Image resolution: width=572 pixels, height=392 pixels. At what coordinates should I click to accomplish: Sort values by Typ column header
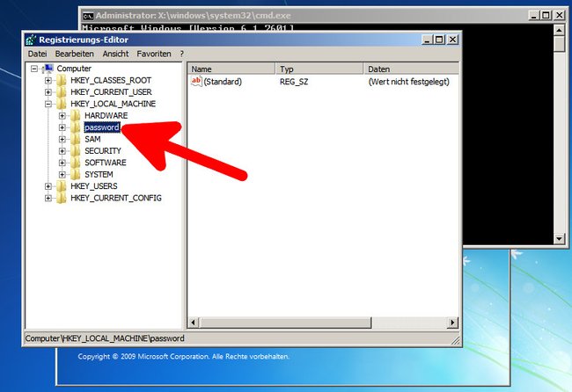coord(319,69)
